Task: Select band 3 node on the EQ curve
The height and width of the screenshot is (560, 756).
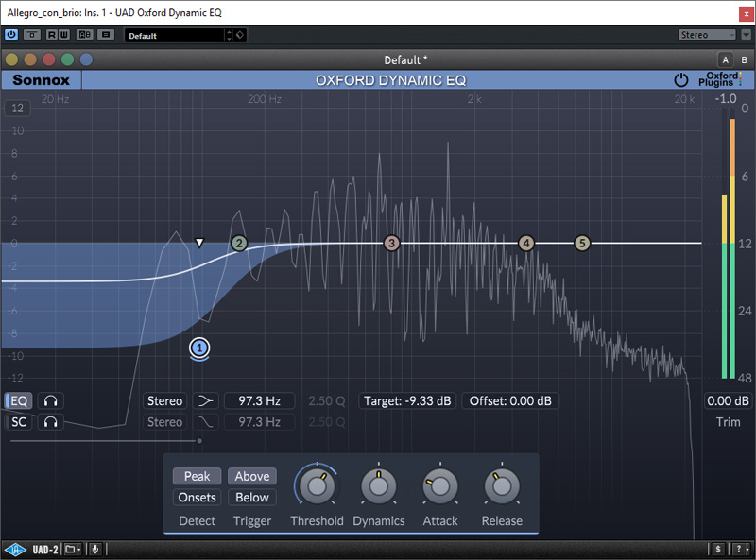Action: pyautogui.click(x=392, y=244)
